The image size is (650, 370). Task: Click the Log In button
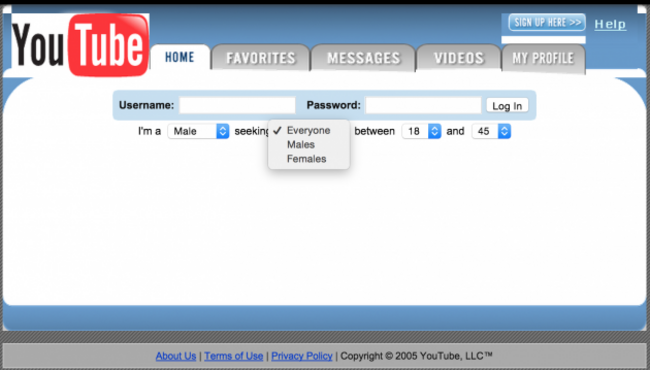pyautogui.click(x=507, y=106)
